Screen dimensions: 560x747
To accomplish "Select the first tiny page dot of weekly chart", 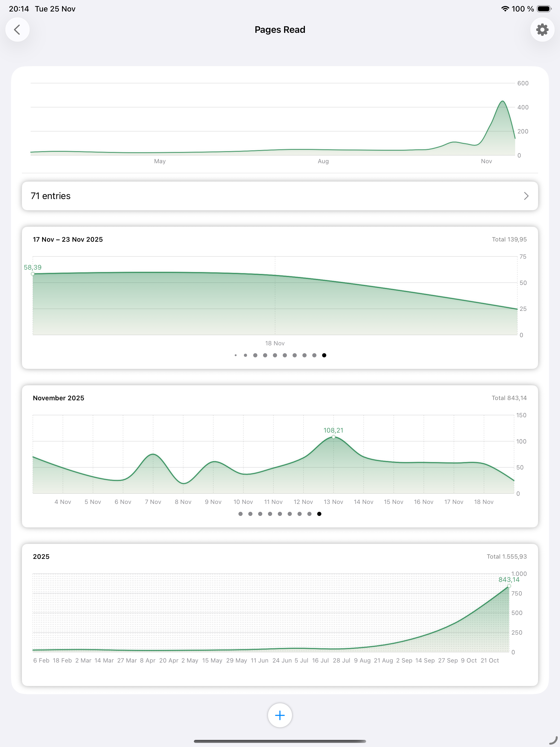I will click(235, 355).
